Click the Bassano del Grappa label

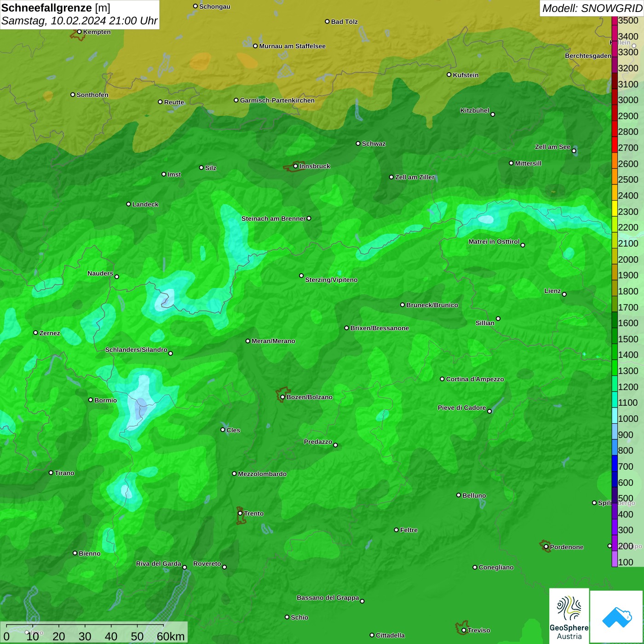point(328,598)
